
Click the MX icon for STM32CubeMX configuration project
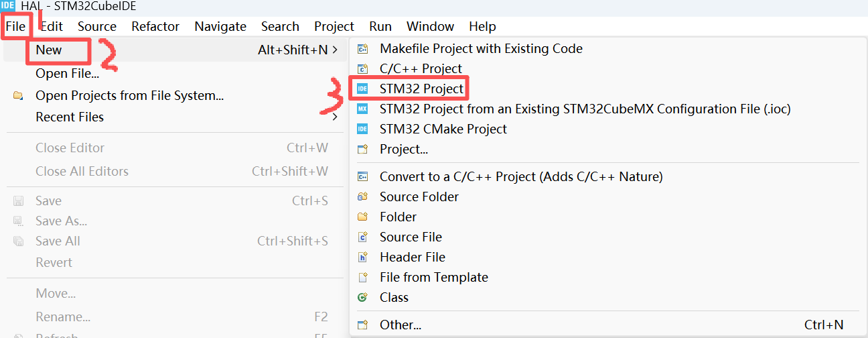(x=362, y=109)
